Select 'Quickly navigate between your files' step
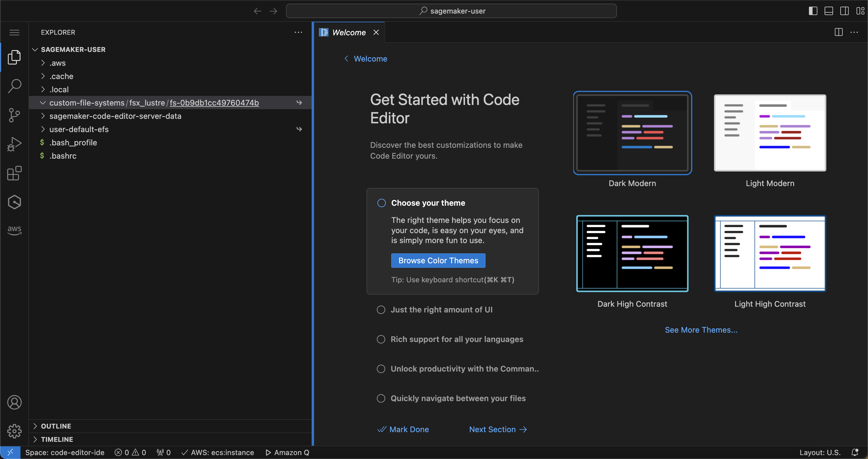This screenshot has width=868, height=459. [x=458, y=398]
